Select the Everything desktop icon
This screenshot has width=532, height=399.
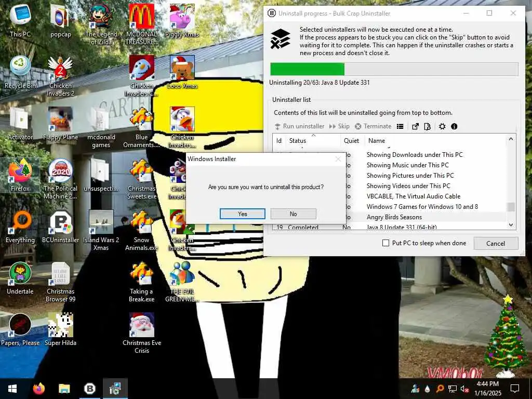[20, 228]
